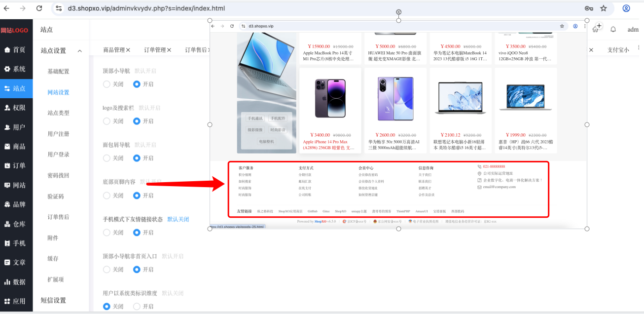Select 关闭 for logo及搜索栏

pyautogui.click(x=107, y=121)
